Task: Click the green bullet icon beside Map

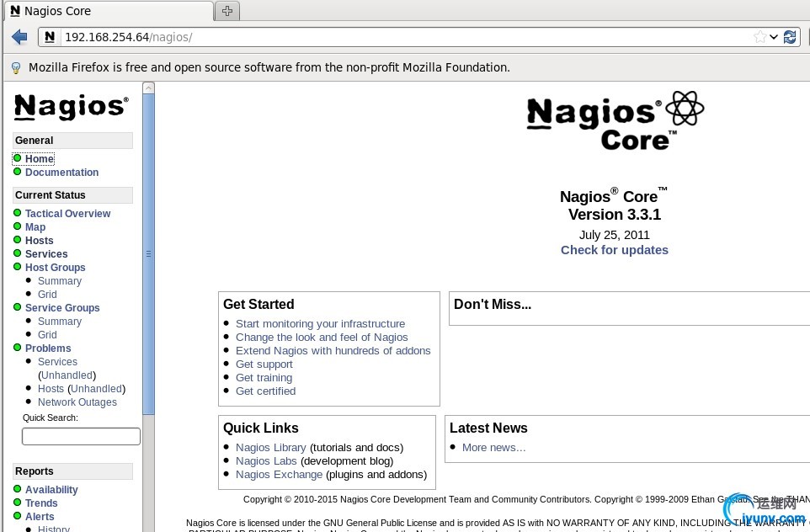Action: [x=17, y=226]
